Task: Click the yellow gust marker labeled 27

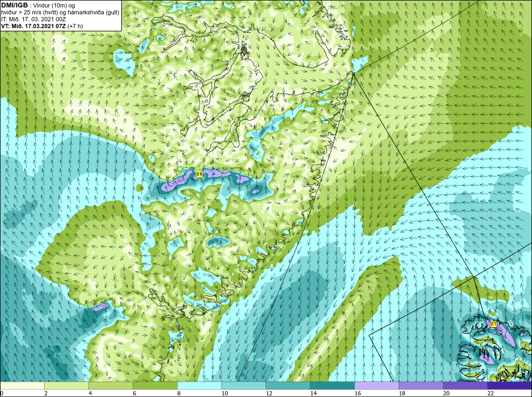Action: pyautogui.click(x=493, y=324)
